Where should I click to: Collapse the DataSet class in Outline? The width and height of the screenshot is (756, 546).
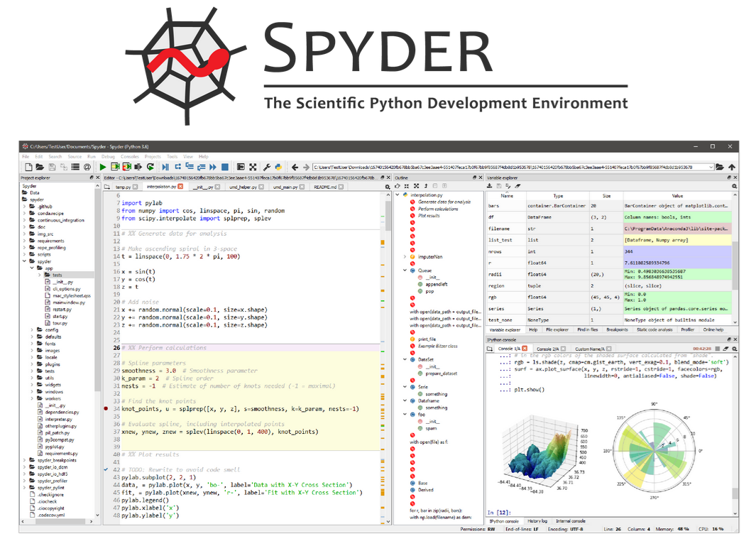click(x=405, y=359)
